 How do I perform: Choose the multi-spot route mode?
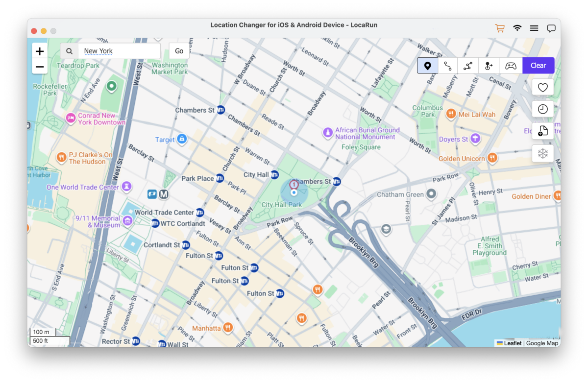[x=468, y=66]
